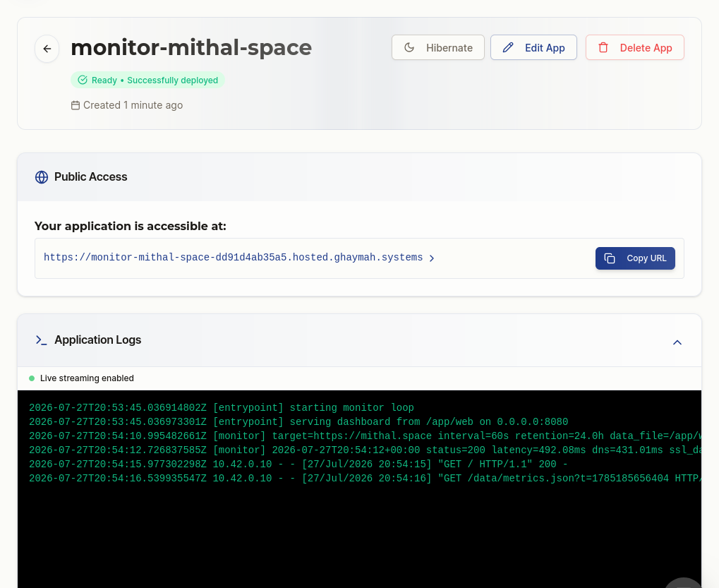Click the moon icon on Hibernate
Viewport: 719px width, 588px height.
409,47
